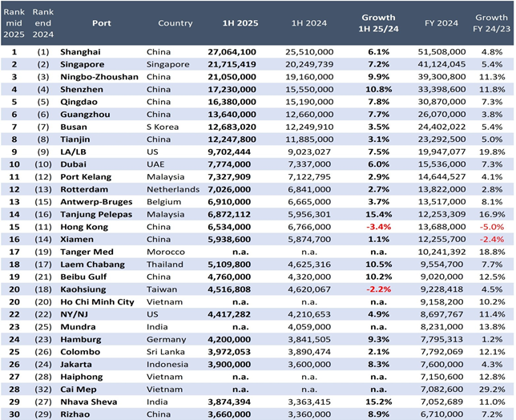This screenshot has width=516, height=420.
Task: Click the 51,508,000 FY 2024 value
Action: click(441, 51)
